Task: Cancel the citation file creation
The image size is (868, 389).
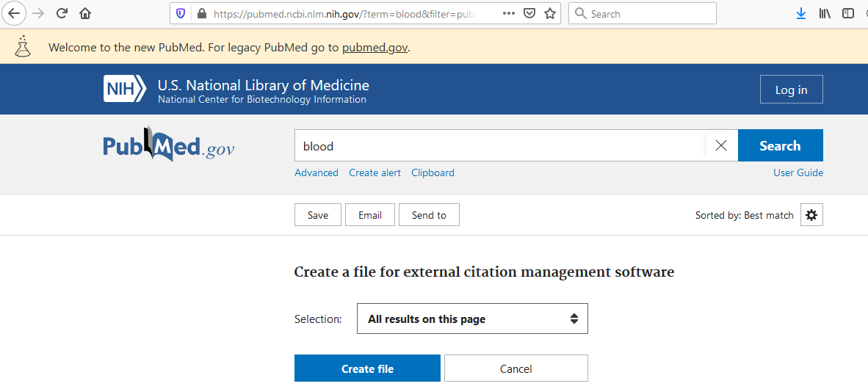Action: click(x=516, y=368)
